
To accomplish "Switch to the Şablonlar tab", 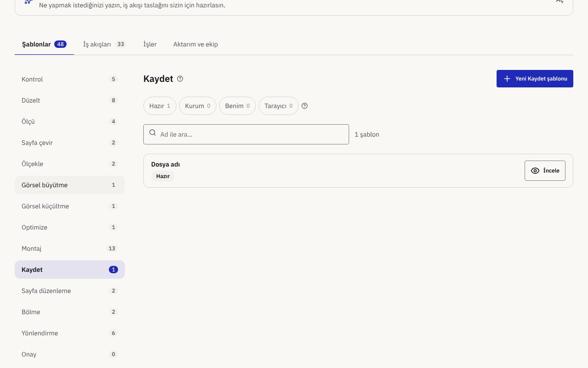I will pos(44,44).
